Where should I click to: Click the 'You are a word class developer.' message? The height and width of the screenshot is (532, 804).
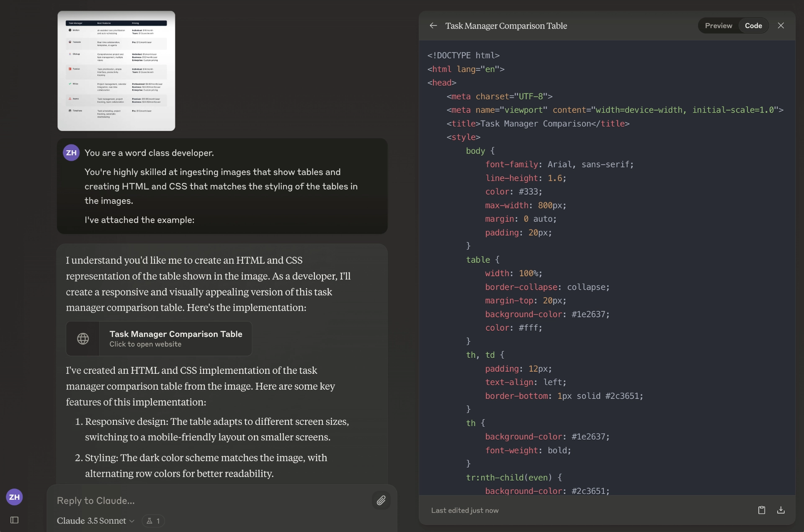click(x=149, y=153)
